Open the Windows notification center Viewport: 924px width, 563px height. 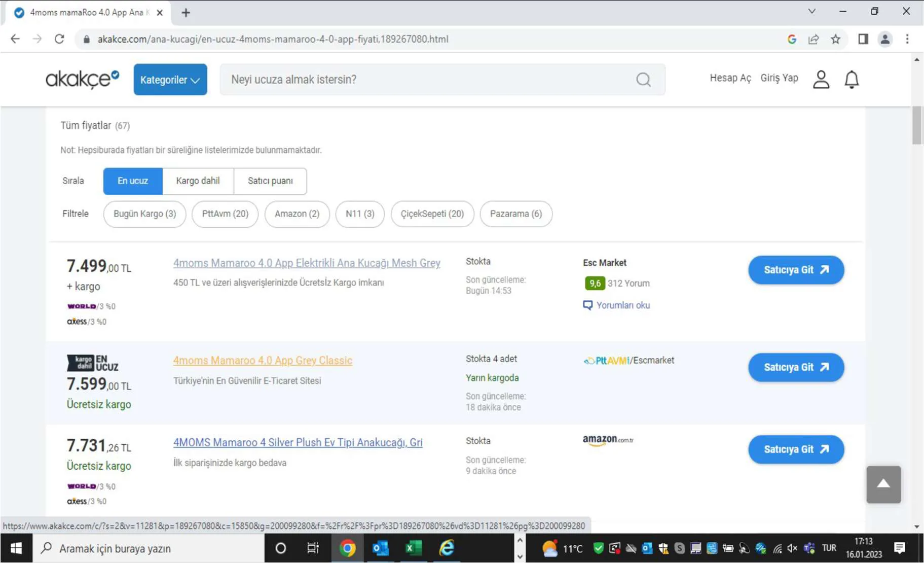(900, 548)
